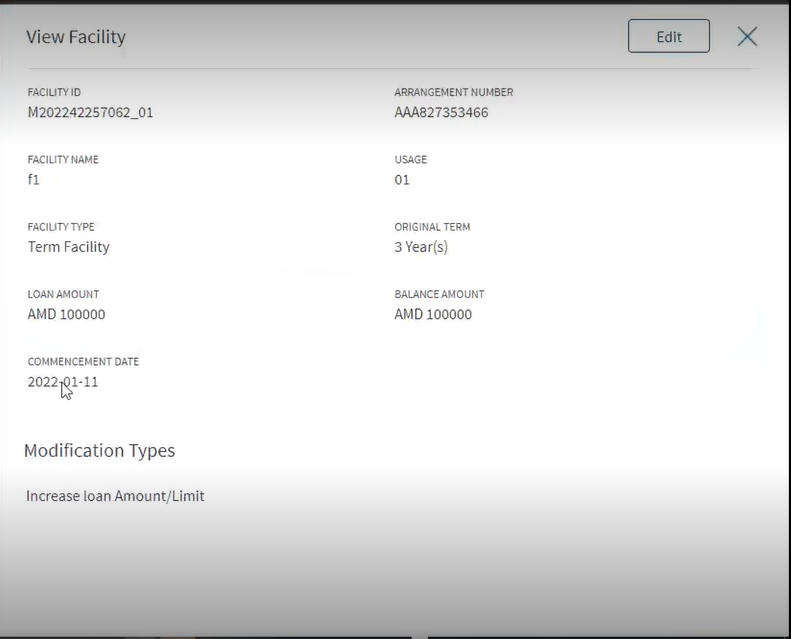Click the View Facility title
Image resolution: width=791 pixels, height=639 pixels.
[76, 37]
